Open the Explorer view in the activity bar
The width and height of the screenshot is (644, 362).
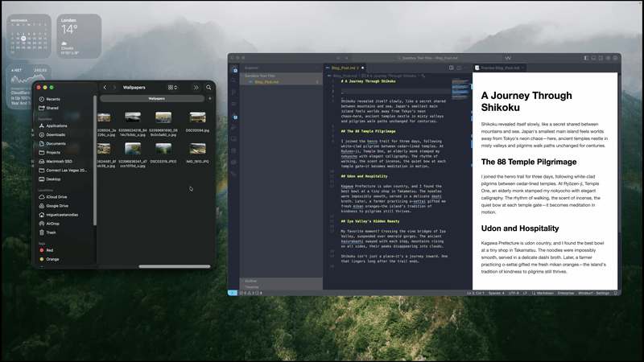(233, 69)
